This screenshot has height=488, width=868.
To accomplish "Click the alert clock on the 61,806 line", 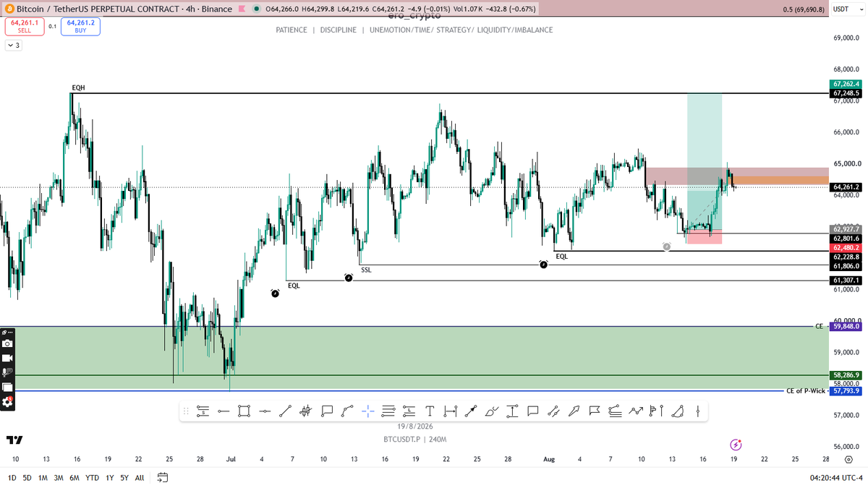I will 543,265.
